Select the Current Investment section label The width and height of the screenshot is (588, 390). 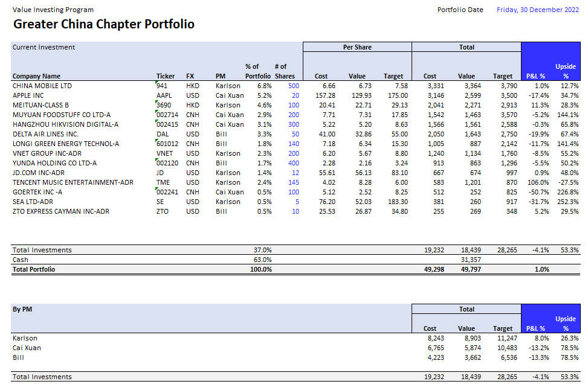coord(44,47)
